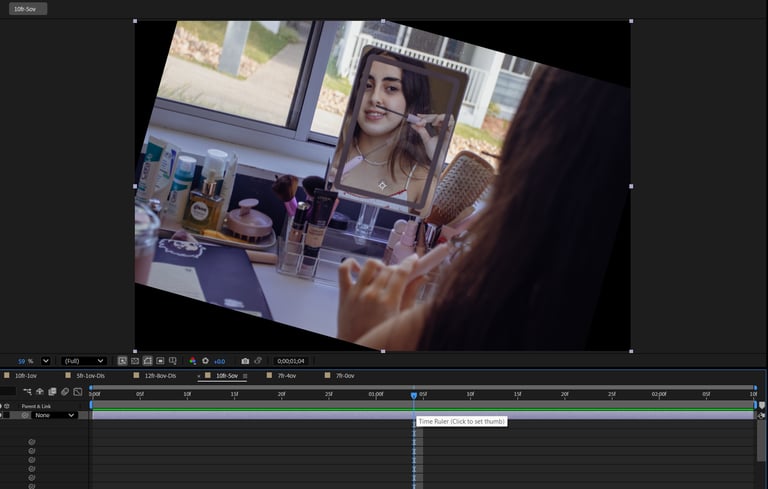This screenshot has width=768, height=489.
Task: Click the blue current time indicator head
Action: tap(414, 395)
